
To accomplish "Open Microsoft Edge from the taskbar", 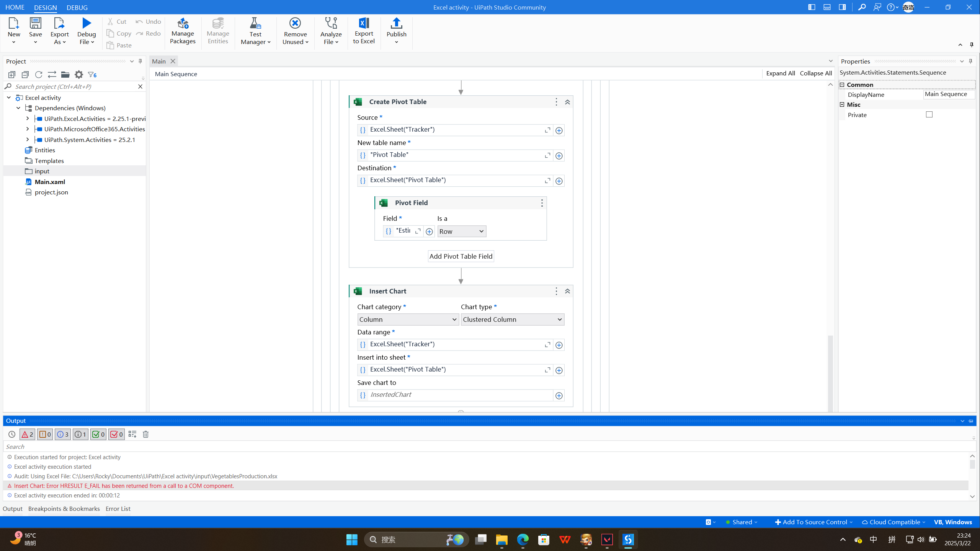I will point(523,540).
